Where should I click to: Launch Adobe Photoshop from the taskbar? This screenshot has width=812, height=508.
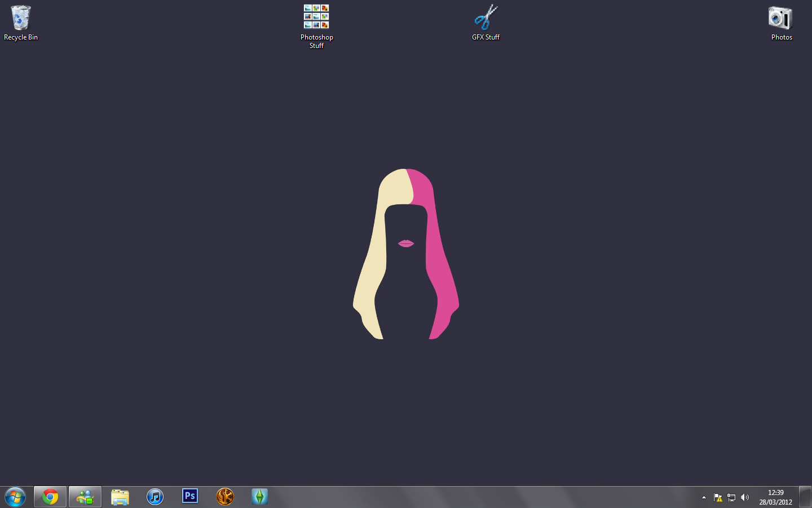pos(190,497)
